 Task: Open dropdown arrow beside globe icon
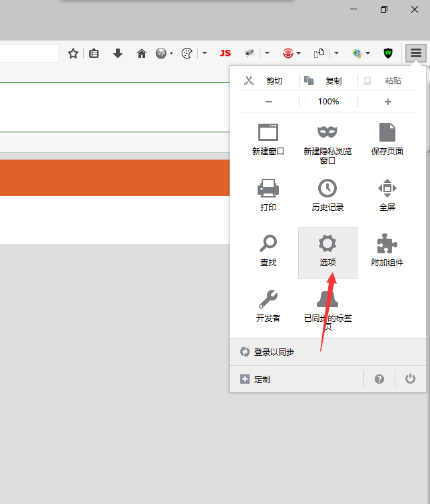tap(171, 53)
